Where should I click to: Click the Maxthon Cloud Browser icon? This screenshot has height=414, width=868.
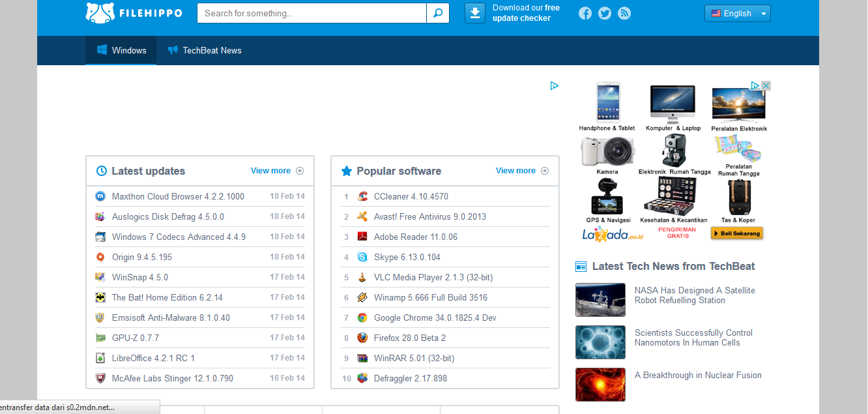100,196
